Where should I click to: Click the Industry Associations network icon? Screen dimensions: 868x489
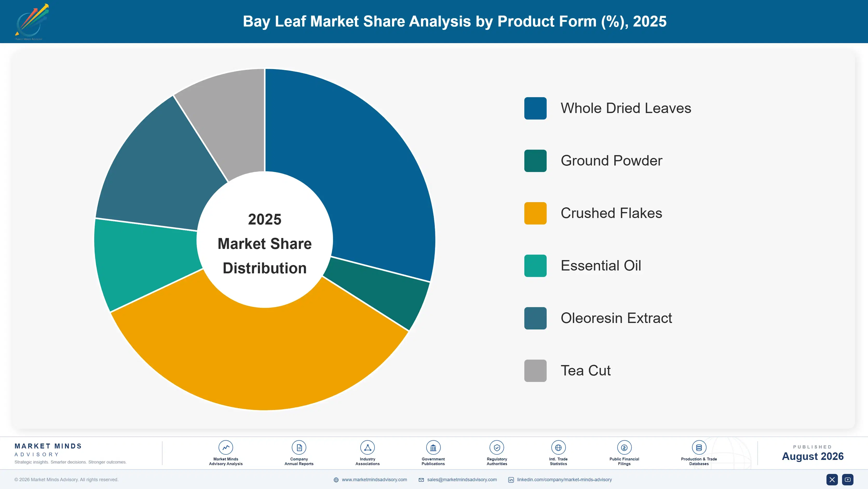click(x=367, y=447)
